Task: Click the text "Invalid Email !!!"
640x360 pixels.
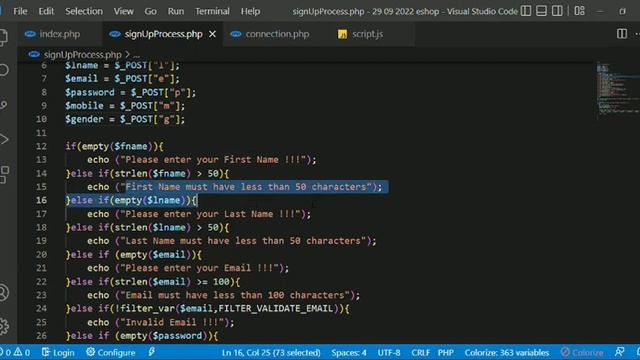Action: (172, 322)
